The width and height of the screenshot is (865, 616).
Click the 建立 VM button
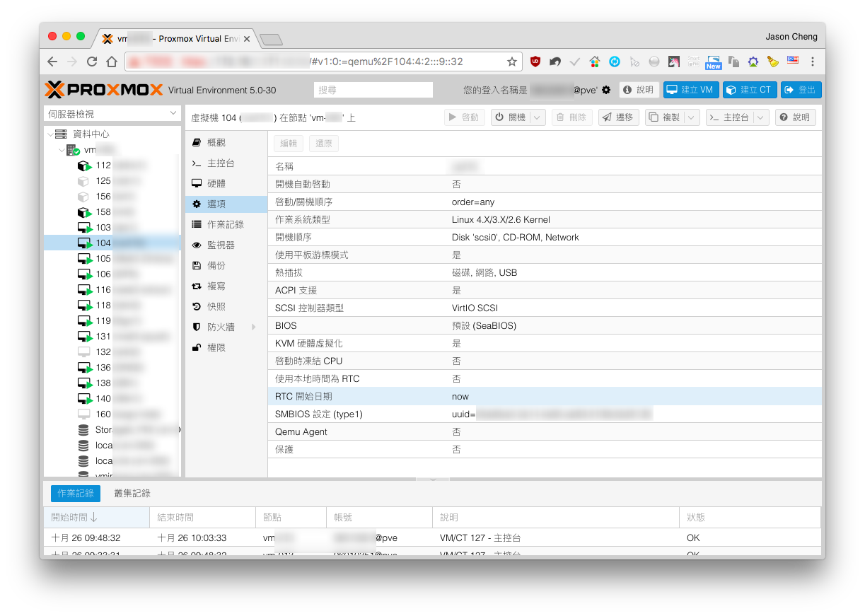point(690,90)
